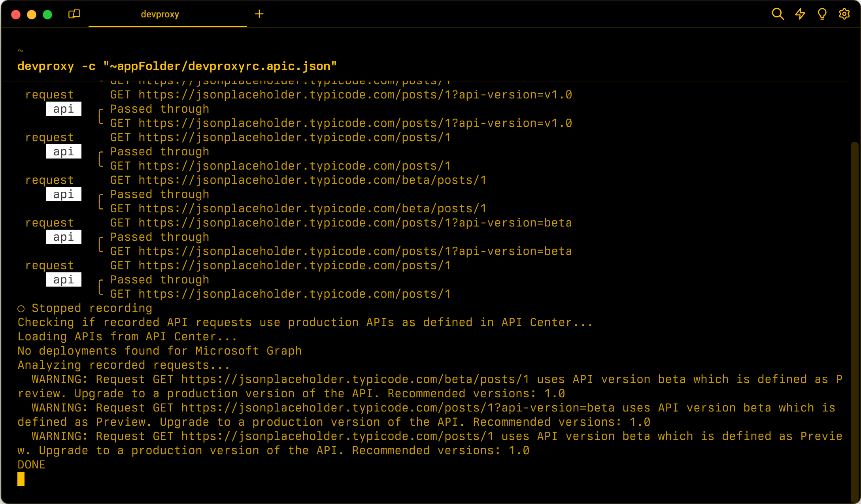Click the split pane icon
Screen dimensions: 861x504
pyautogui.click(x=74, y=14)
